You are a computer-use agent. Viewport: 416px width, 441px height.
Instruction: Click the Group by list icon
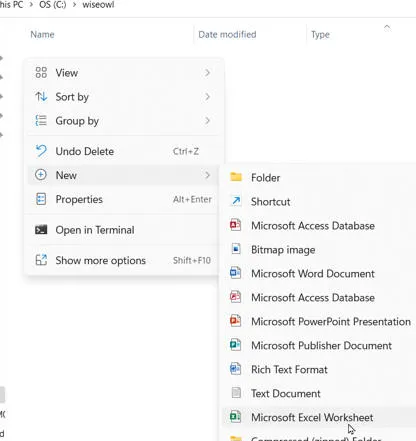(41, 121)
